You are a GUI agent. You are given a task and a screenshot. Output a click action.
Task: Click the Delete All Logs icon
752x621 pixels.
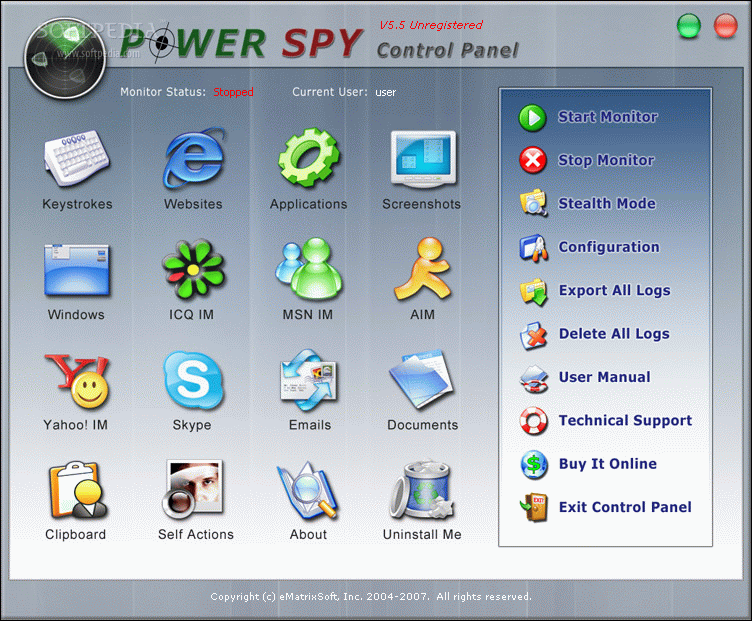(533, 335)
